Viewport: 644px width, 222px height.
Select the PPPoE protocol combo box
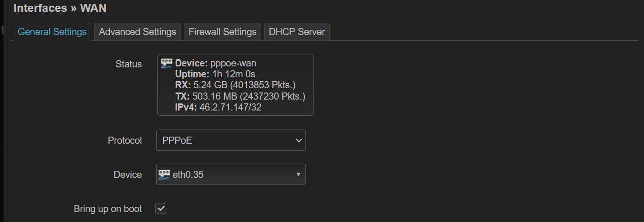(x=231, y=140)
